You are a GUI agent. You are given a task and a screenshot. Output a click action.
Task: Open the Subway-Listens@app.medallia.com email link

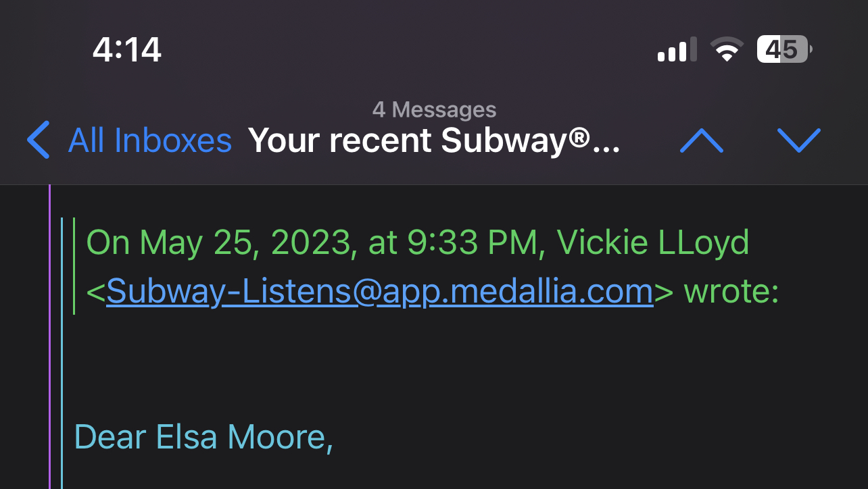379,291
